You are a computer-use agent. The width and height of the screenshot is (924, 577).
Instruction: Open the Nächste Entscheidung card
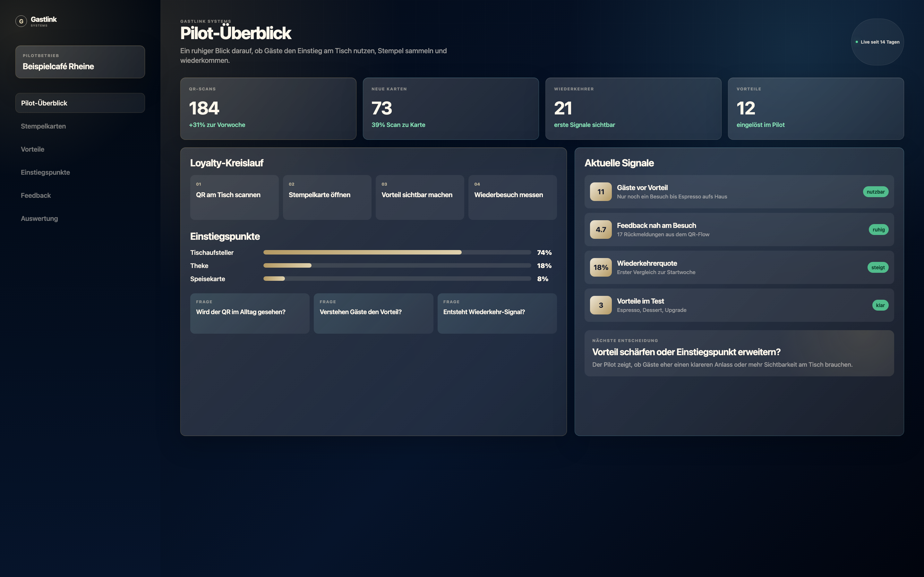739,353
